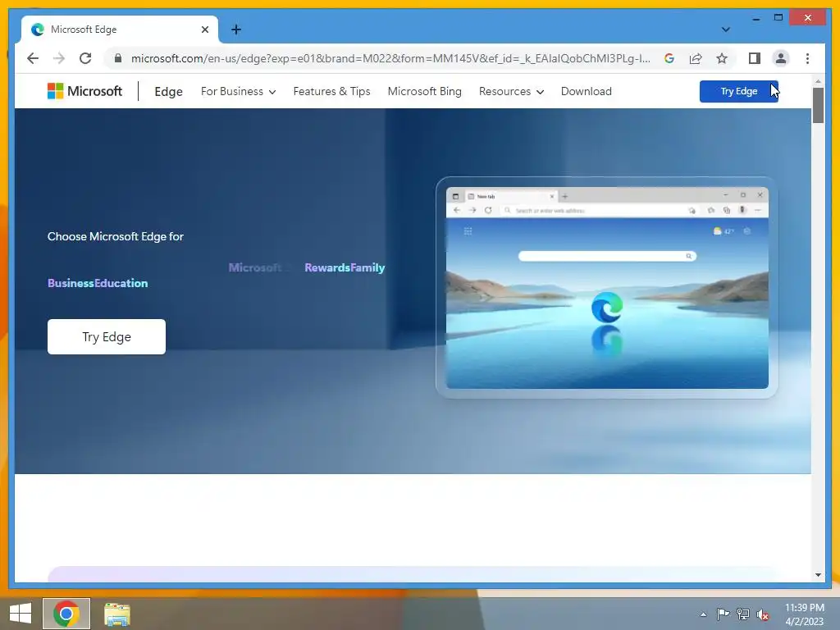Reload the current page
840x630 pixels.
point(85,58)
